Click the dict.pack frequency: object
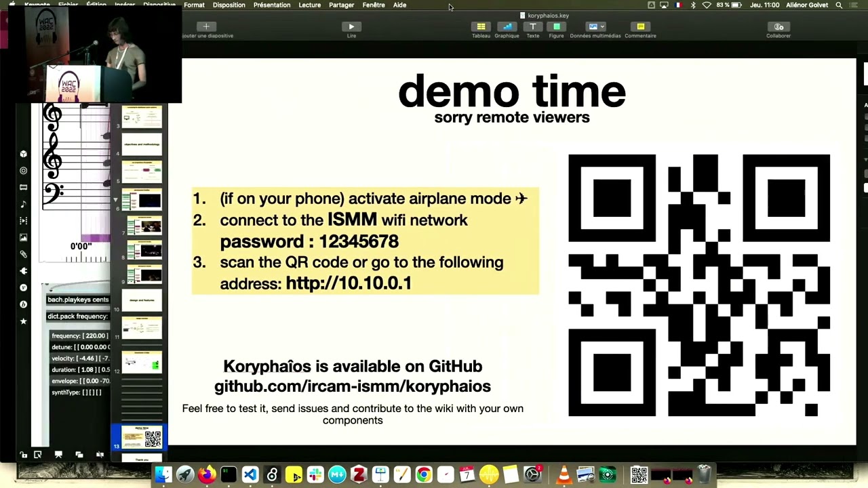This screenshot has width=868, height=488. (x=77, y=316)
